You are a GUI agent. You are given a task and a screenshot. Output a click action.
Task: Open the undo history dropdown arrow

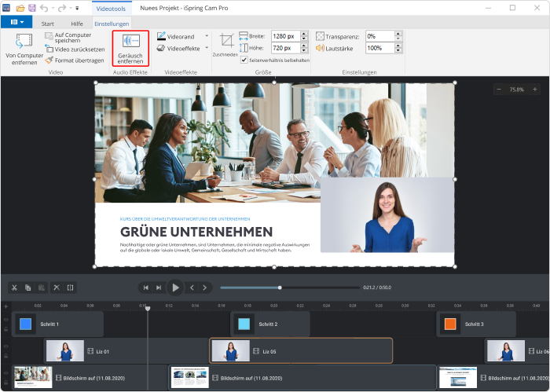(53, 8)
